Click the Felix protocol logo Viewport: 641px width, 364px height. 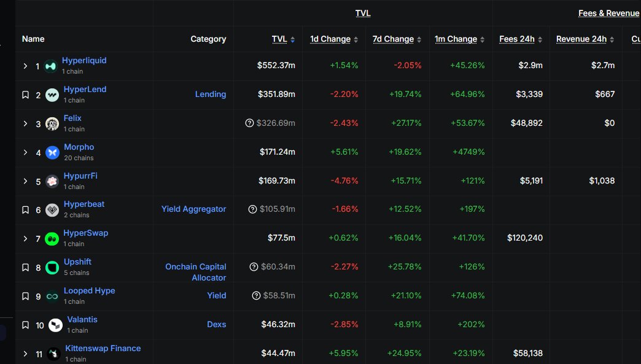[52, 124]
